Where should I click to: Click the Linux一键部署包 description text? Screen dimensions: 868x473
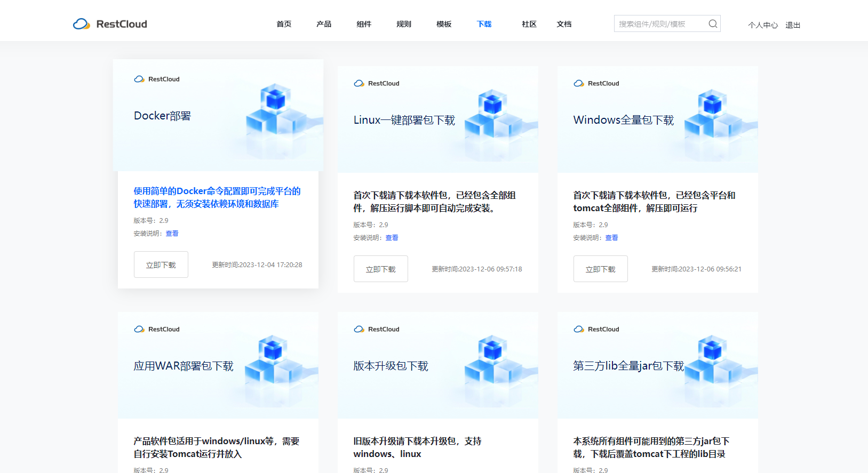pyautogui.click(x=435, y=202)
